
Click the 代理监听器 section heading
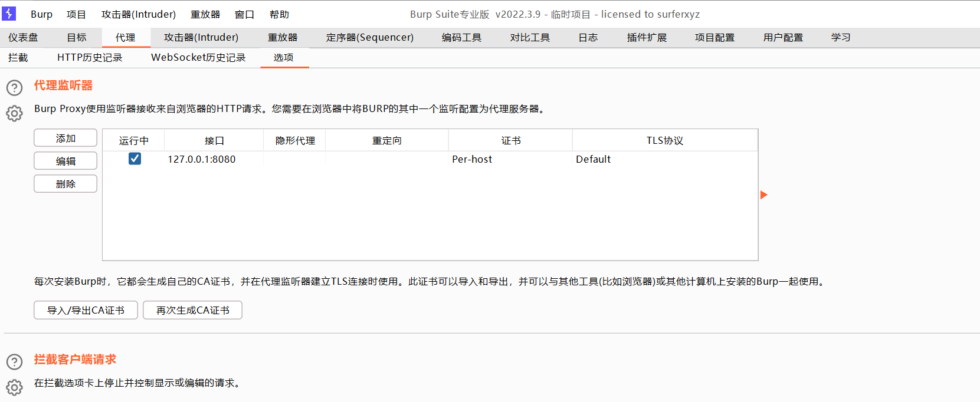(x=63, y=85)
